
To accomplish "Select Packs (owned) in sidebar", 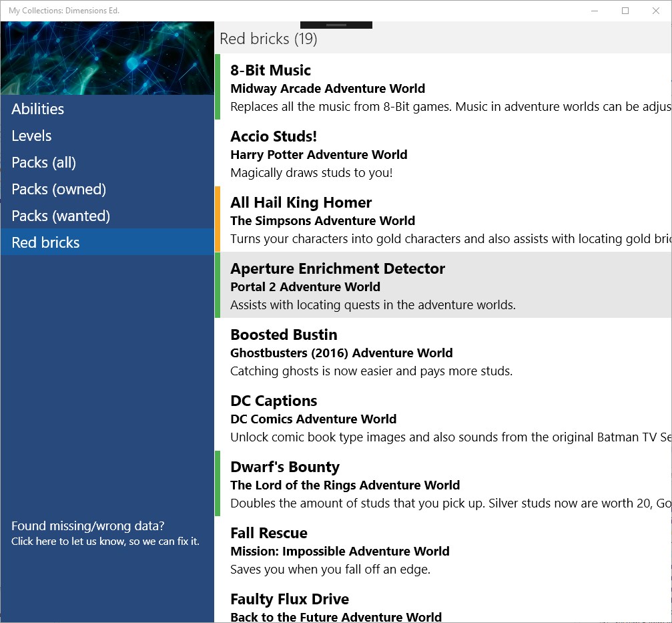I will (107, 189).
